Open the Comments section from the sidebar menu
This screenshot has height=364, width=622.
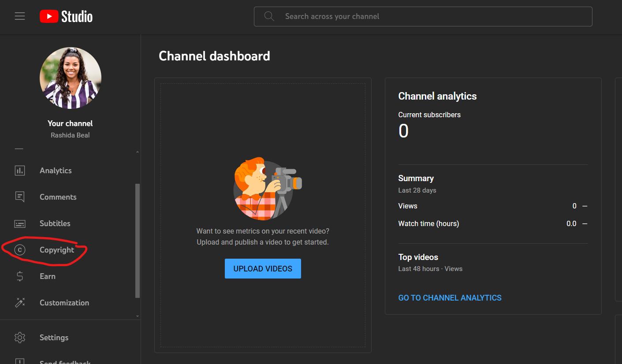pos(58,197)
